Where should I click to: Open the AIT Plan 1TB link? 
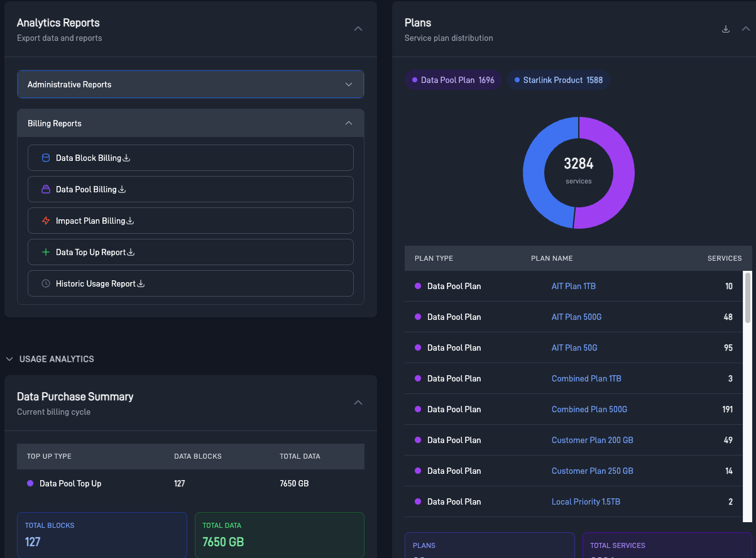pos(574,286)
